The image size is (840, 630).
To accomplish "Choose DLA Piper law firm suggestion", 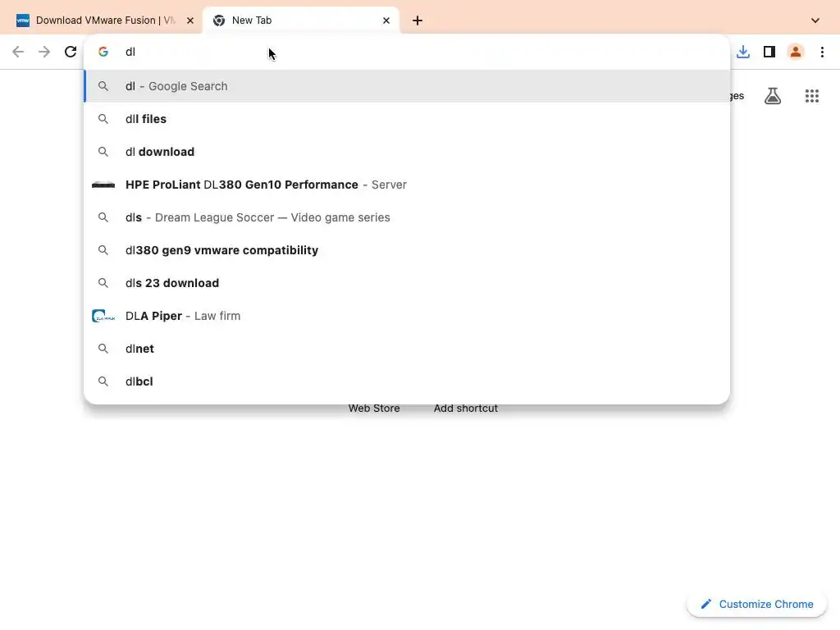I will (x=407, y=316).
